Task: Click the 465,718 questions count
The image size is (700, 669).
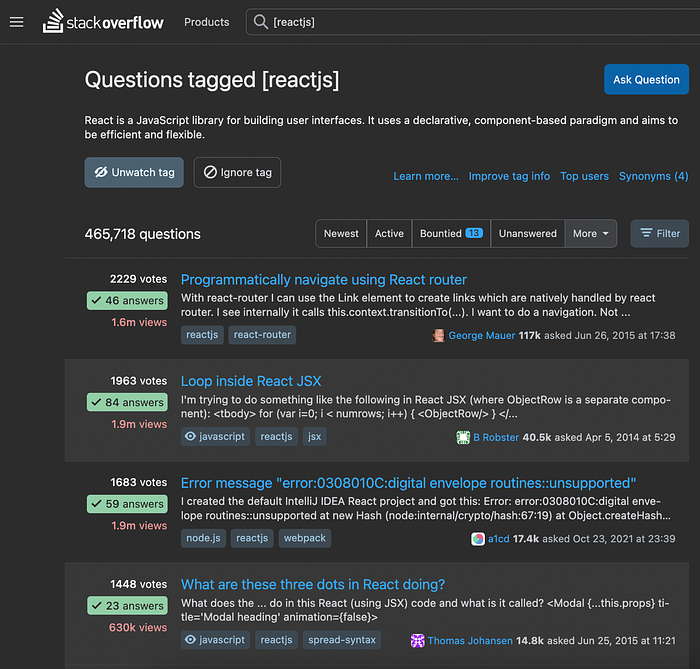Action: pyautogui.click(x=142, y=234)
